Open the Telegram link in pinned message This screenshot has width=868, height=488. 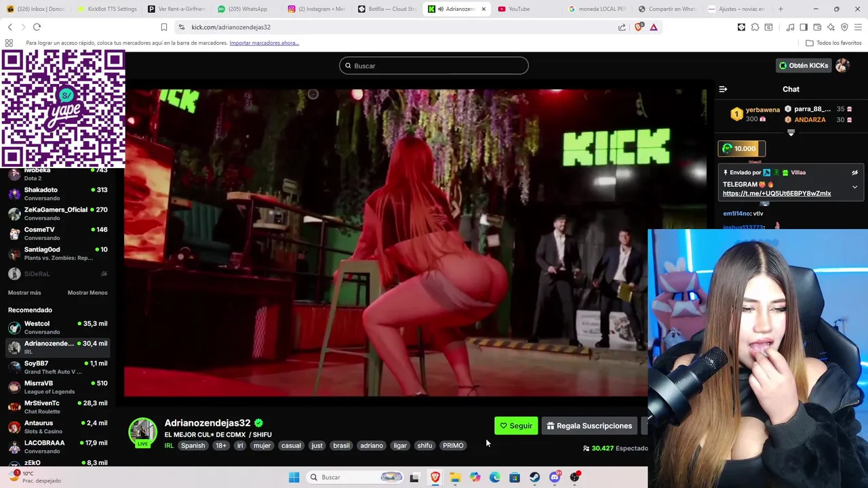click(776, 193)
